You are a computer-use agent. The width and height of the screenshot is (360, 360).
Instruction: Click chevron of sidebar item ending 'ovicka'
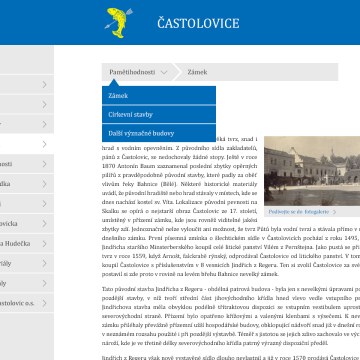pyautogui.click(x=44, y=224)
